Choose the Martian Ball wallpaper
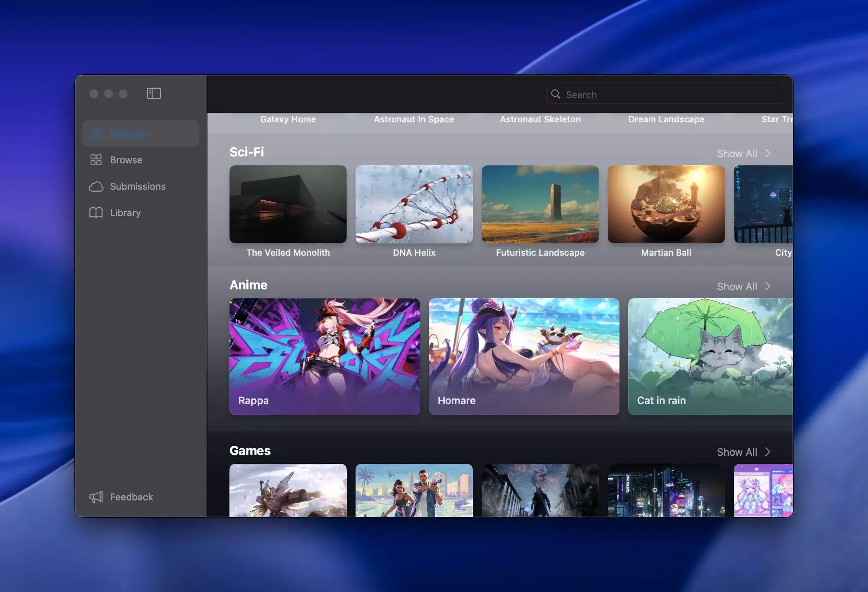Image resolution: width=868 pixels, height=592 pixels. tap(666, 204)
